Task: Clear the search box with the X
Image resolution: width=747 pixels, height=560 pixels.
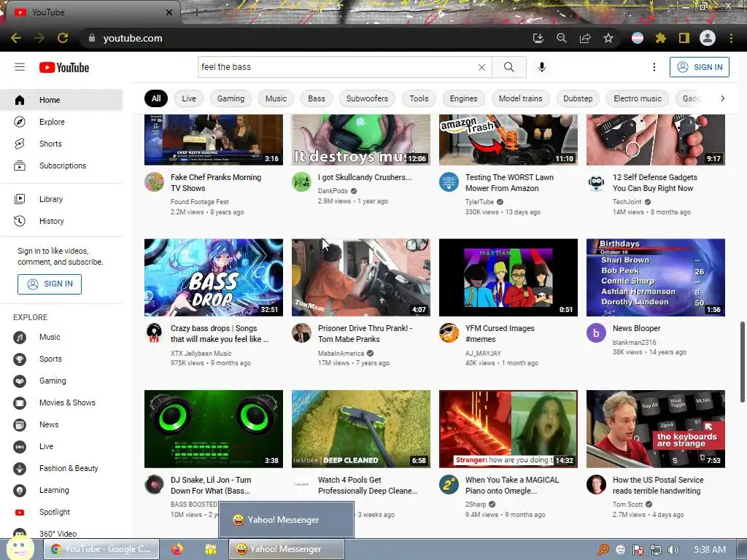Action: pyautogui.click(x=481, y=67)
